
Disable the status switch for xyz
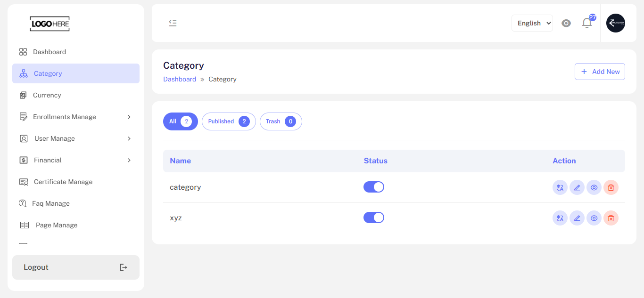(x=374, y=217)
